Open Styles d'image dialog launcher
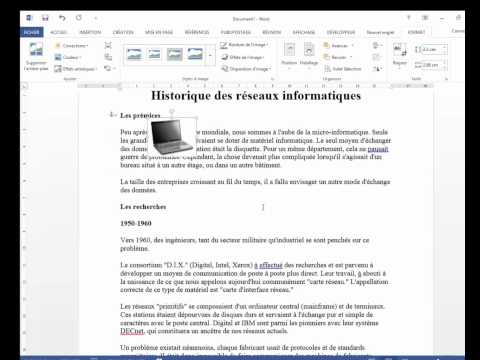This screenshot has height=360, width=480. click(x=272, y=79)
